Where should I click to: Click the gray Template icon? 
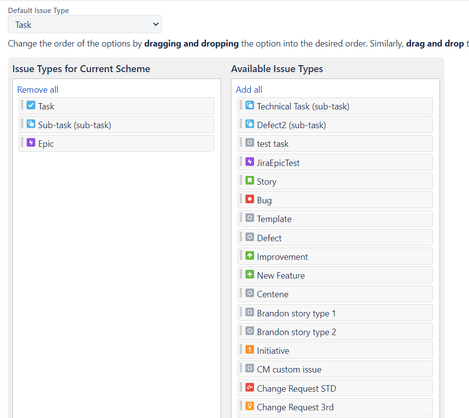point(250,218)
